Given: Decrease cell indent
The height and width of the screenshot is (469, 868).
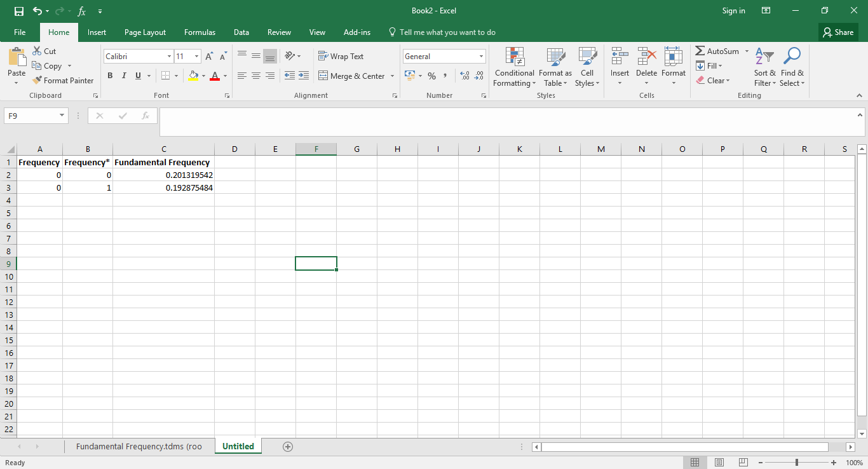Looking at the screenshot, I should tap(290, 76).
